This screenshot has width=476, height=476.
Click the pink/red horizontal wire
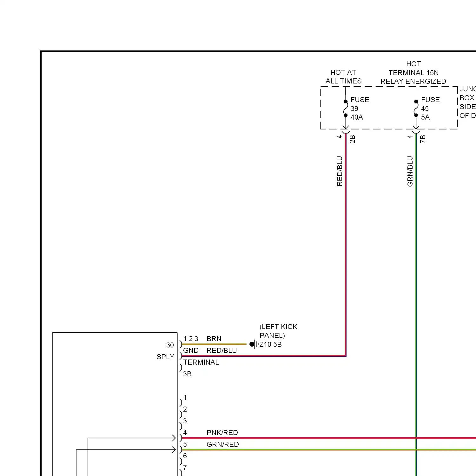click(328, 438)
